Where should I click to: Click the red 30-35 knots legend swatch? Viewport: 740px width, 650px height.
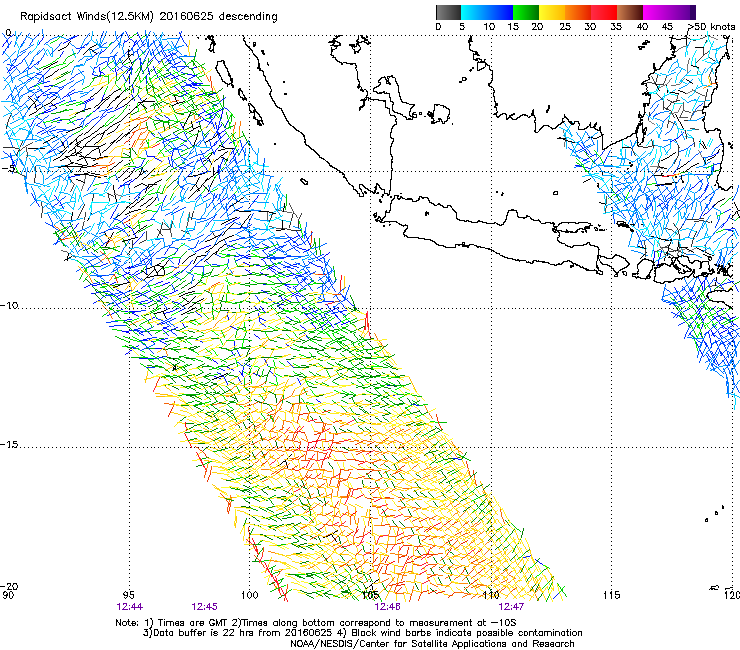[604, 12]
